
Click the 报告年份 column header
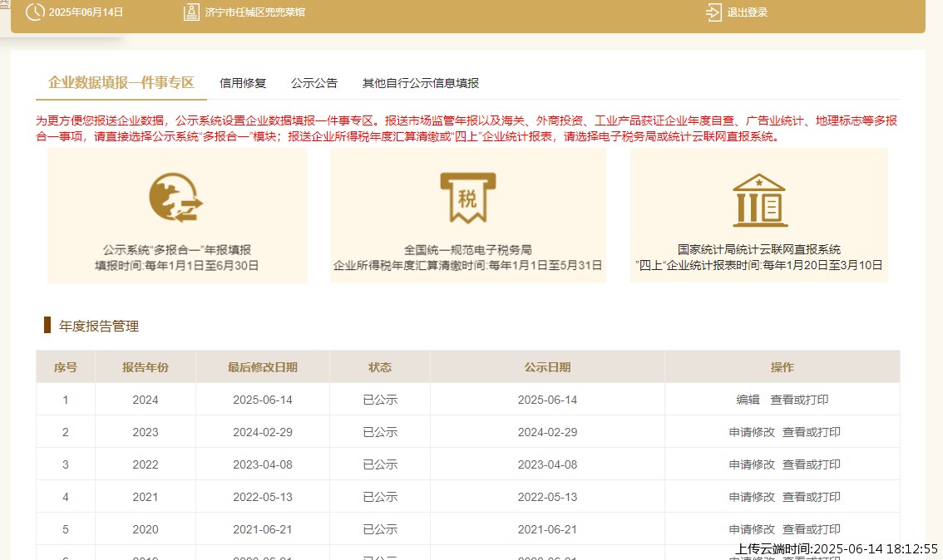146,367
